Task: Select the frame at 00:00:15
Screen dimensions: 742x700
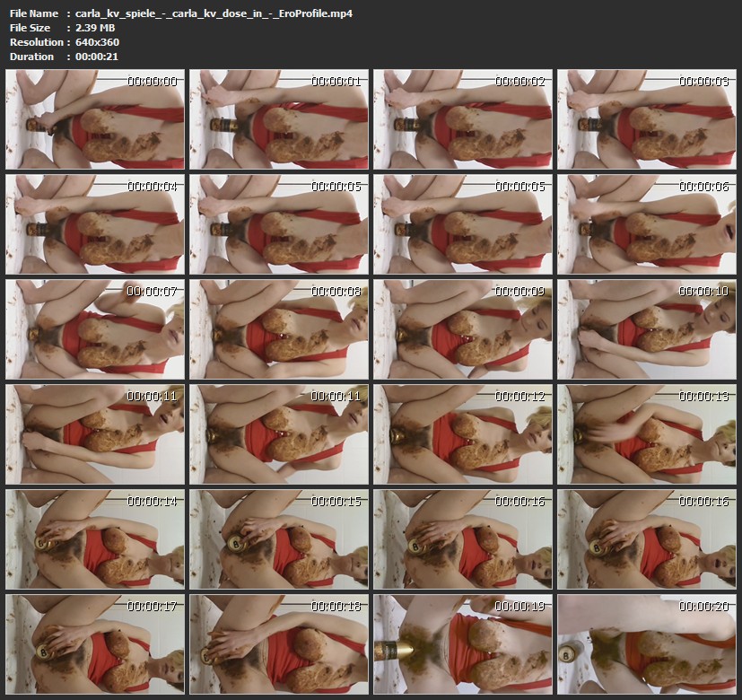Action: (279, 538)
